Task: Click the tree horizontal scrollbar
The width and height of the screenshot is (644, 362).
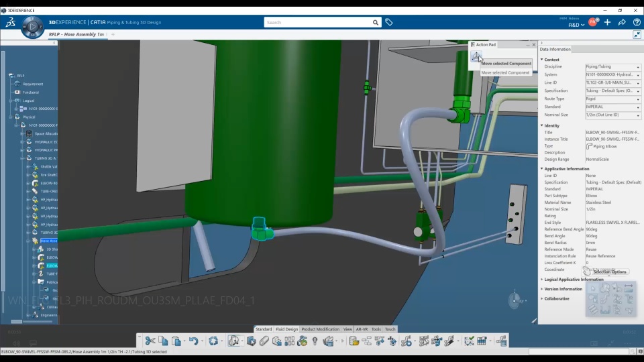Action: pyautogui.click(x=16, y=322)
